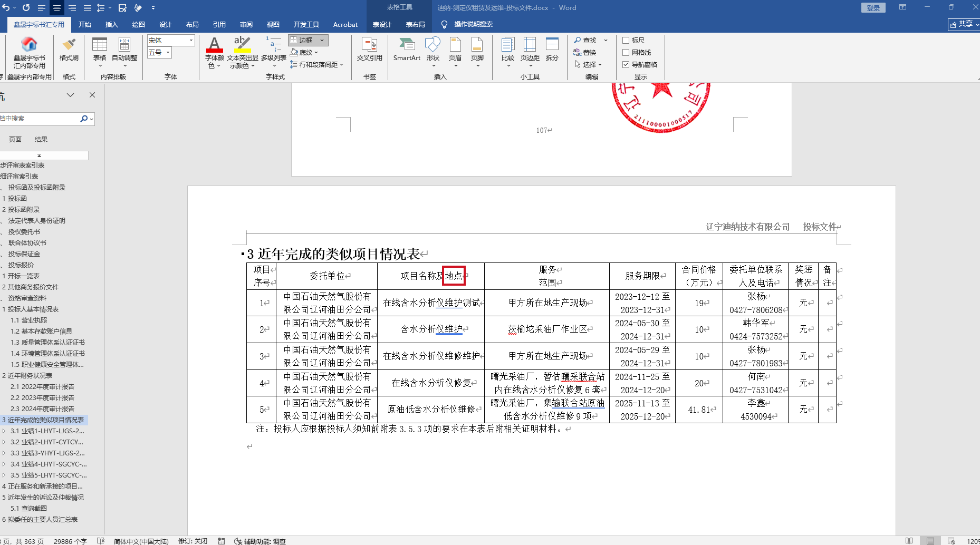980x545 pixels.
Task: Click the Redo/Repeat icon in quick access bar
Action: [26, 8]
